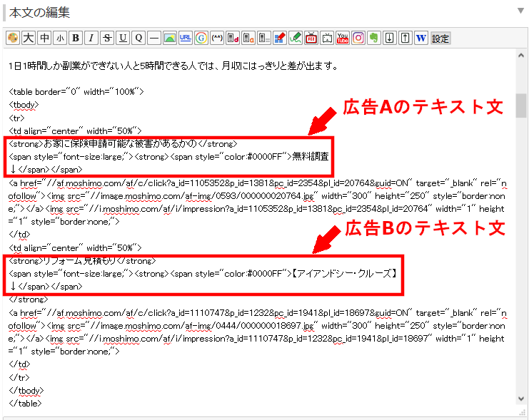Click the red marker highlight tool
Viewport: 529px width, 420px height.
(280, 38)
